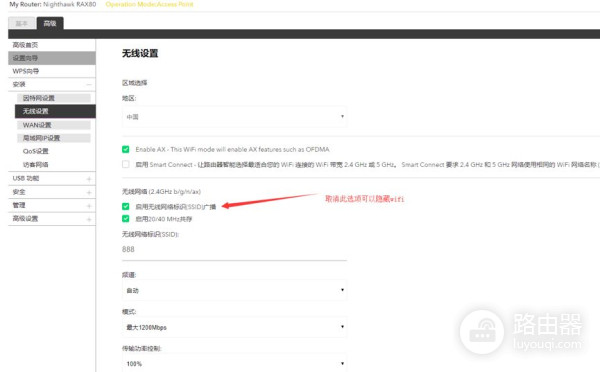Open the 模式 mode dropdown
The width and height of the screenshot is (600, 372).
[234, 327]
